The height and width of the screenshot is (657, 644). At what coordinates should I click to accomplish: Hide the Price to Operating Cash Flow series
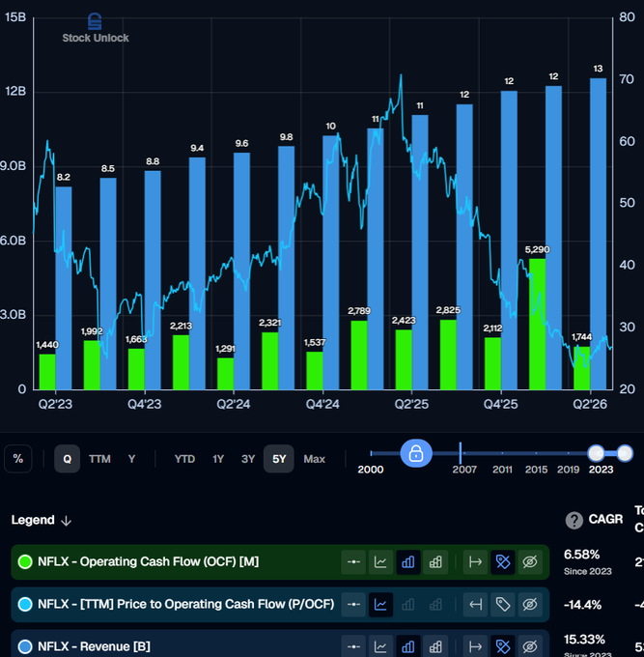coord(530,604)
